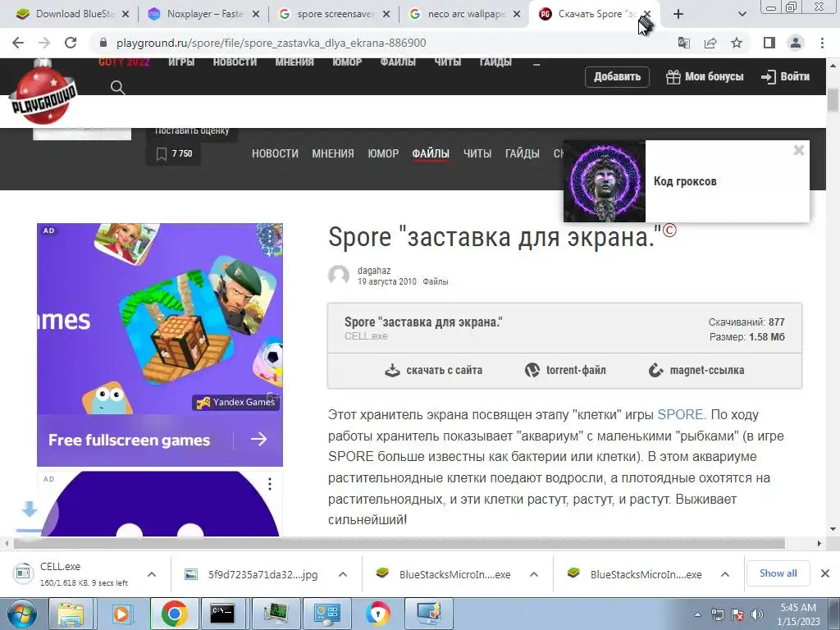Open the second ad's three-dot options

(x=269, y=484)
